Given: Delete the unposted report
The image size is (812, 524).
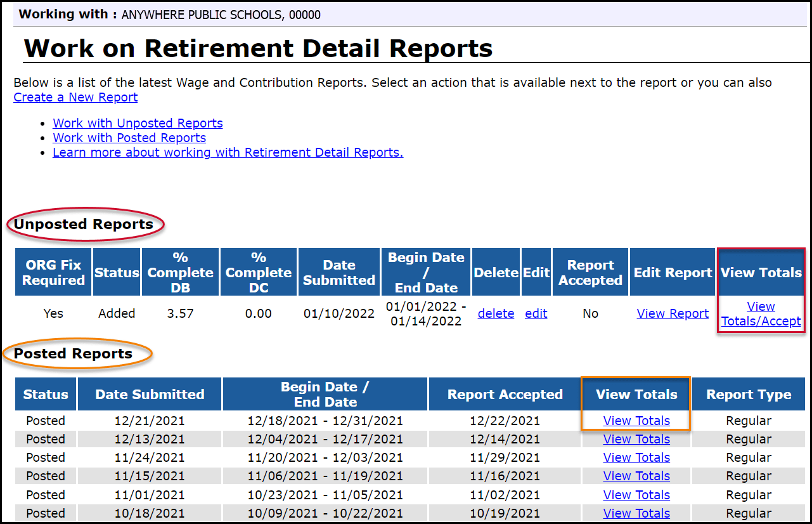Looking at the screenshot, I should [x=496, y=313].
